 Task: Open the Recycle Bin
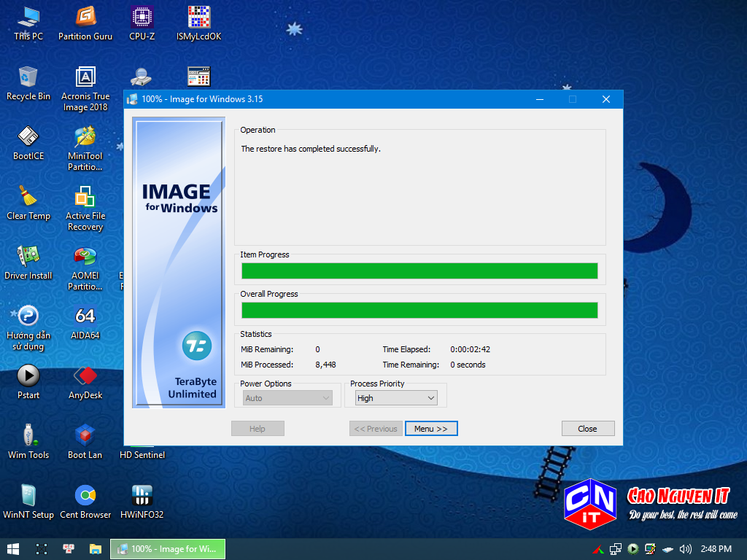pyautogui.click(x=28, y=84)
